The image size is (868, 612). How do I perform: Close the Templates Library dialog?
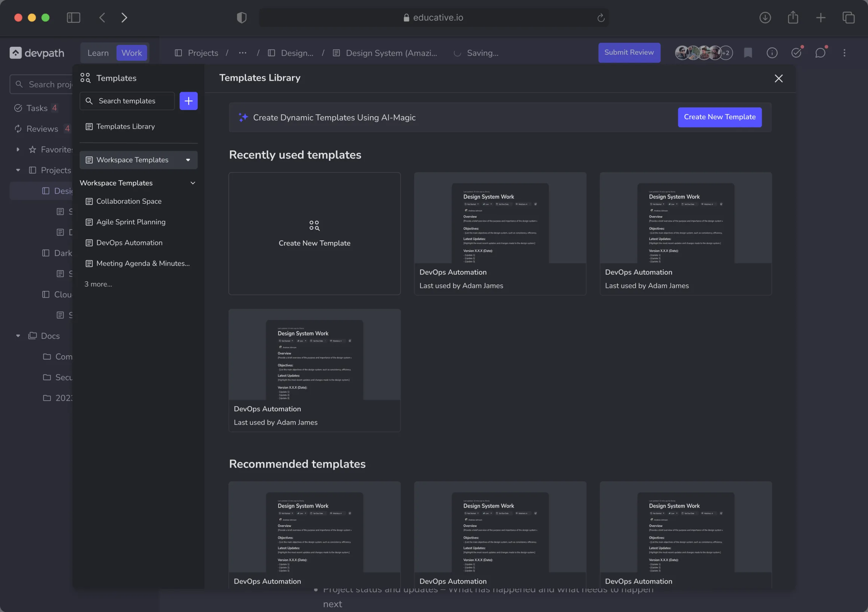click(779, 78)
